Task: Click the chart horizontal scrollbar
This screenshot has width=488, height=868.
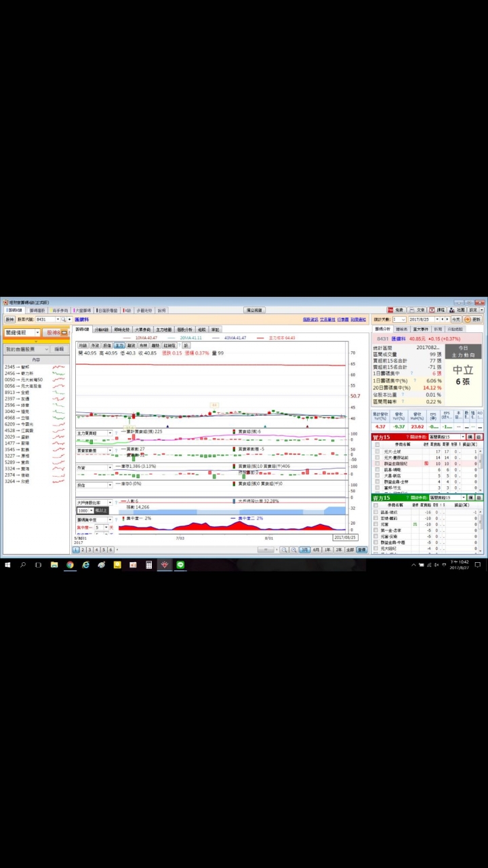Action: (x=267, y=550)
